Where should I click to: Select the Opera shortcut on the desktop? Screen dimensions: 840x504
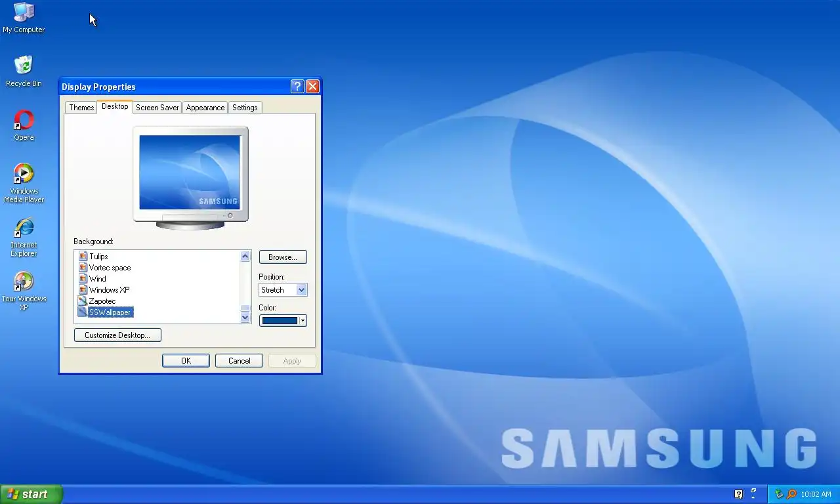24,125
